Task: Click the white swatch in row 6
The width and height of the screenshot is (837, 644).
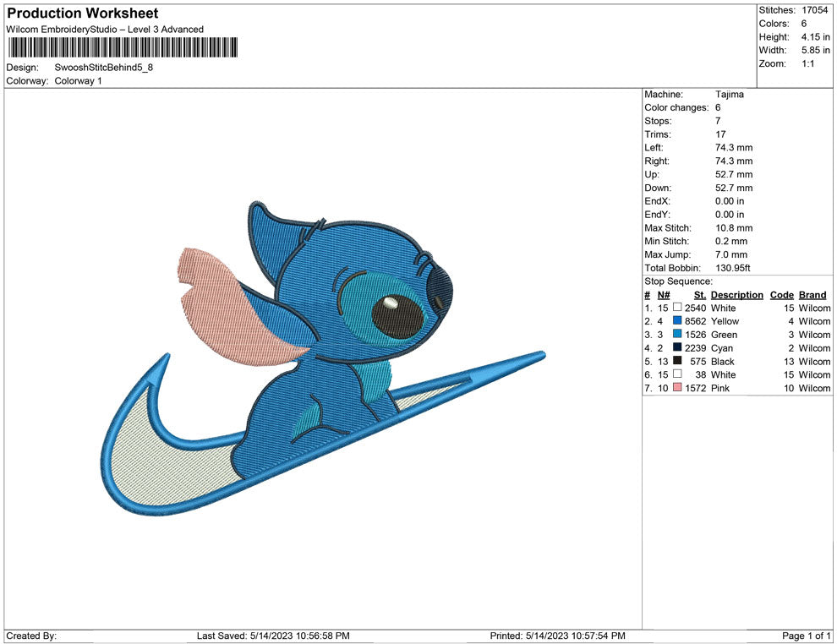Action: tap(677, 374)
